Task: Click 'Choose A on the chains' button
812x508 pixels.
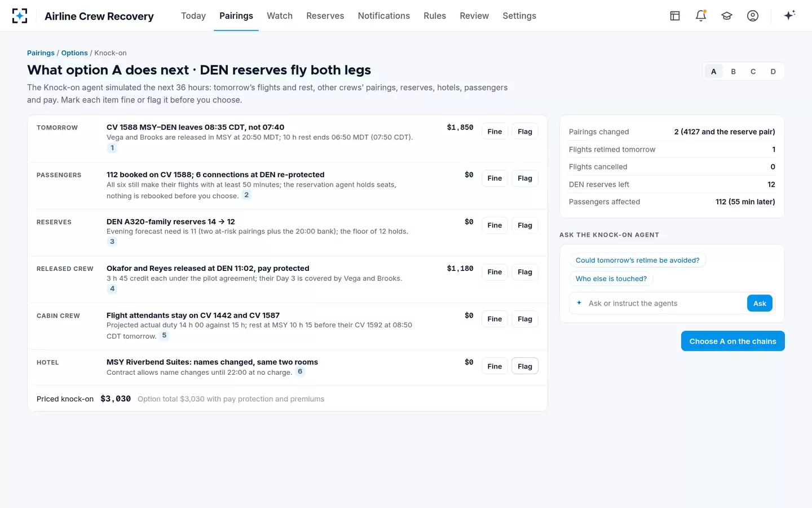Action: point(733,341)
